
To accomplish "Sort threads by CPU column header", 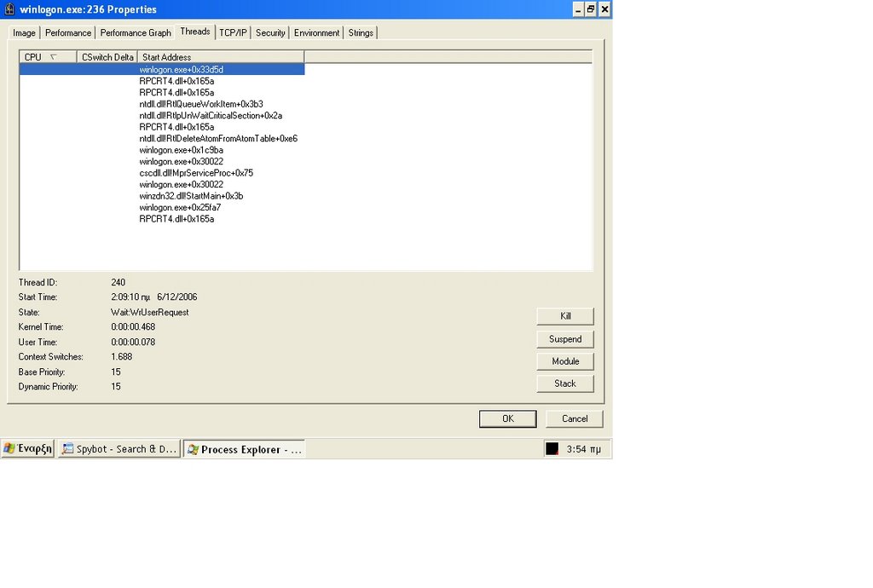I will point(48,57).
